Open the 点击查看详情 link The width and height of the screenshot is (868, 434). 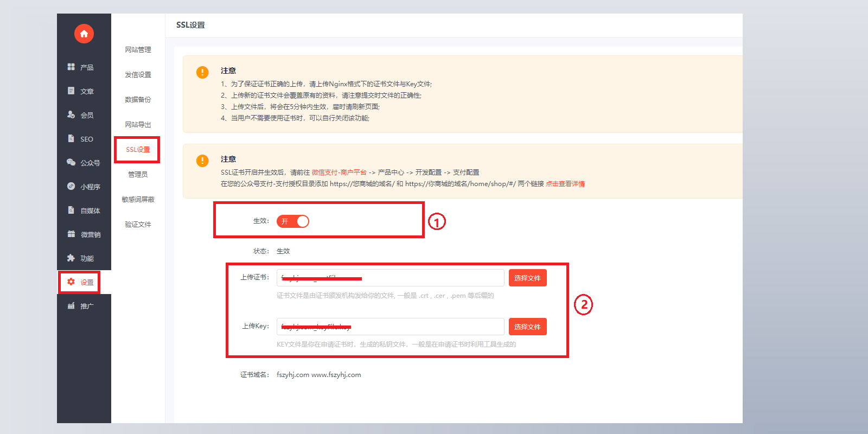click(565, 184)
